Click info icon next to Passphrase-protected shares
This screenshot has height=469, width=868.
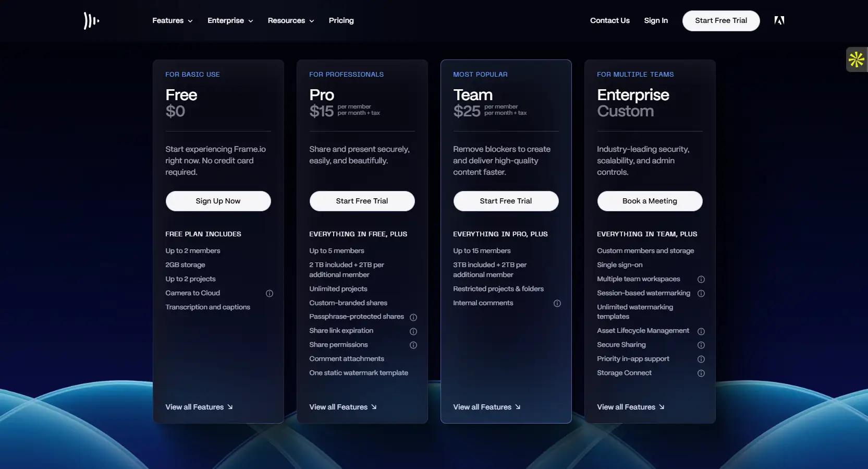(413, 317)
